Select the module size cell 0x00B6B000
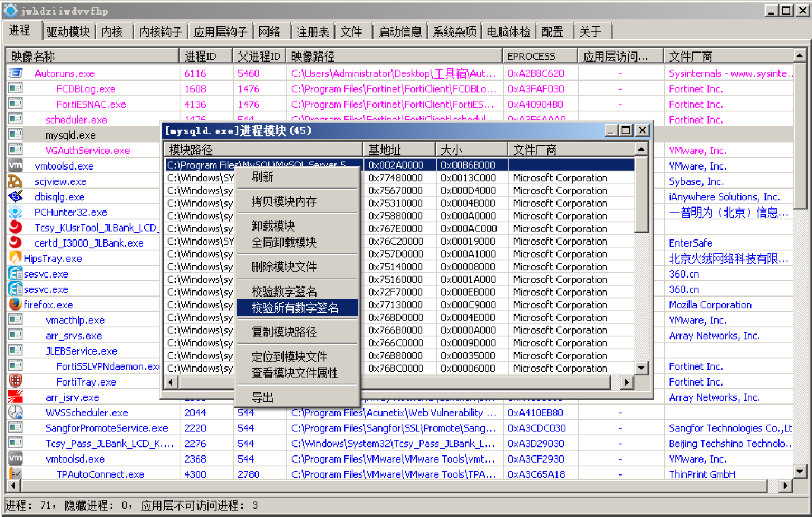Viewport: 812px width, 517px height. (468, 165)
